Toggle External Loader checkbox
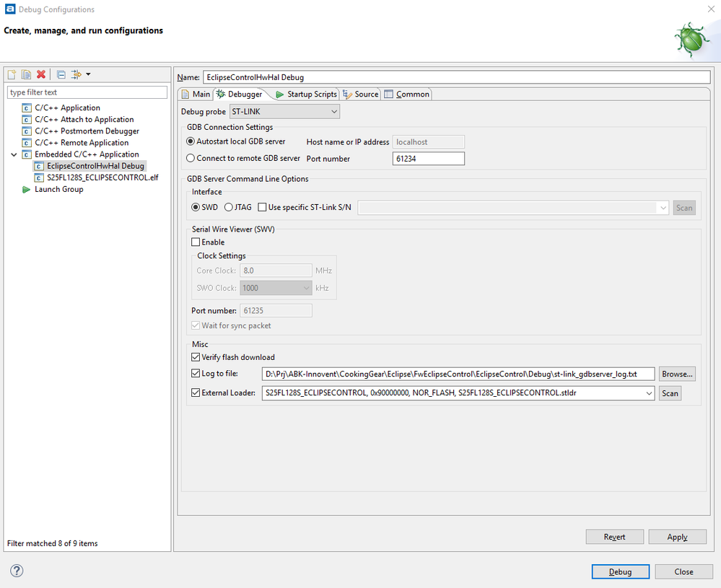 tap(196, 392)
